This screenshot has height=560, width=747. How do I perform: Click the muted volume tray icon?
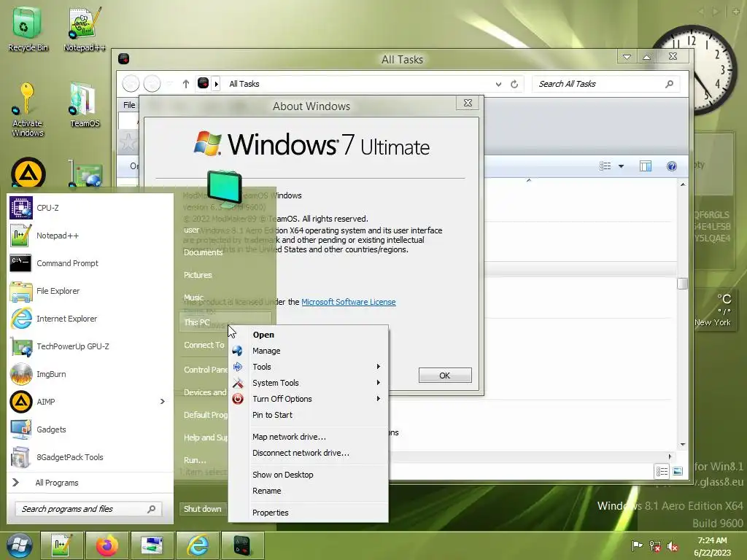(x=673, y=545)
